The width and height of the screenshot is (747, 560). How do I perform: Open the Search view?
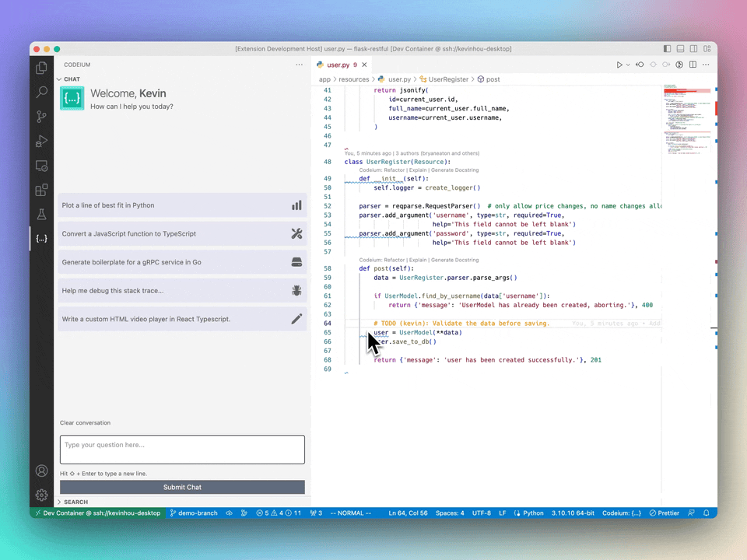42,91
